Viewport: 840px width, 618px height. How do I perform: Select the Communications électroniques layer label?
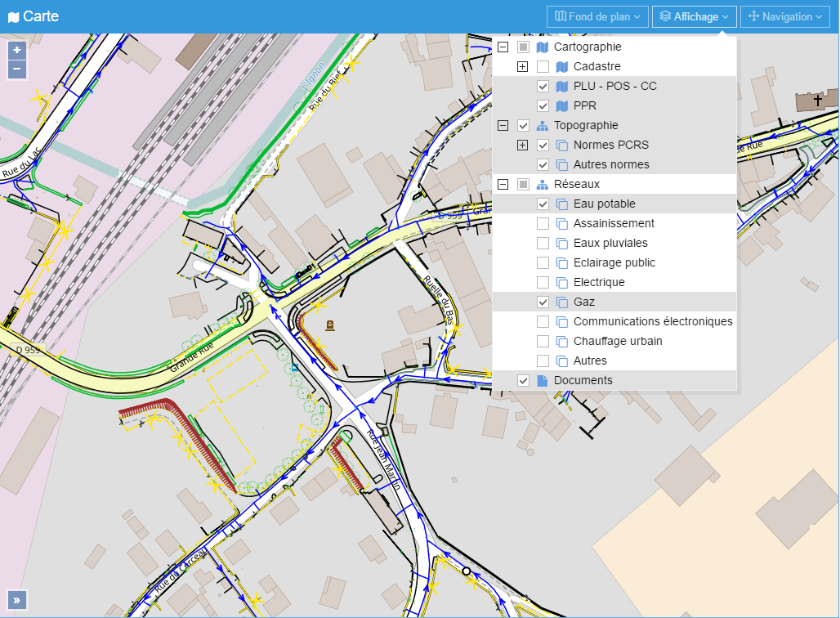(652, 322)
